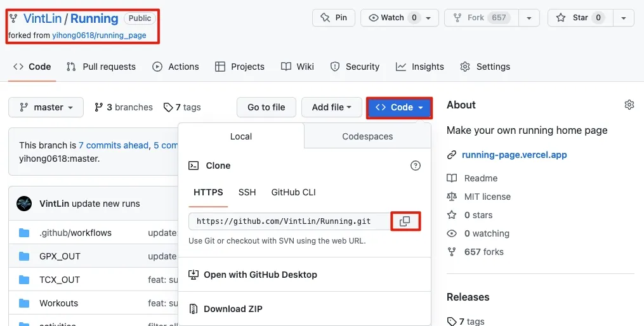This screenshot has width=644, height=326.
Task: Collapse the blue Code dropdown button
Action: (x=399, y=108)
